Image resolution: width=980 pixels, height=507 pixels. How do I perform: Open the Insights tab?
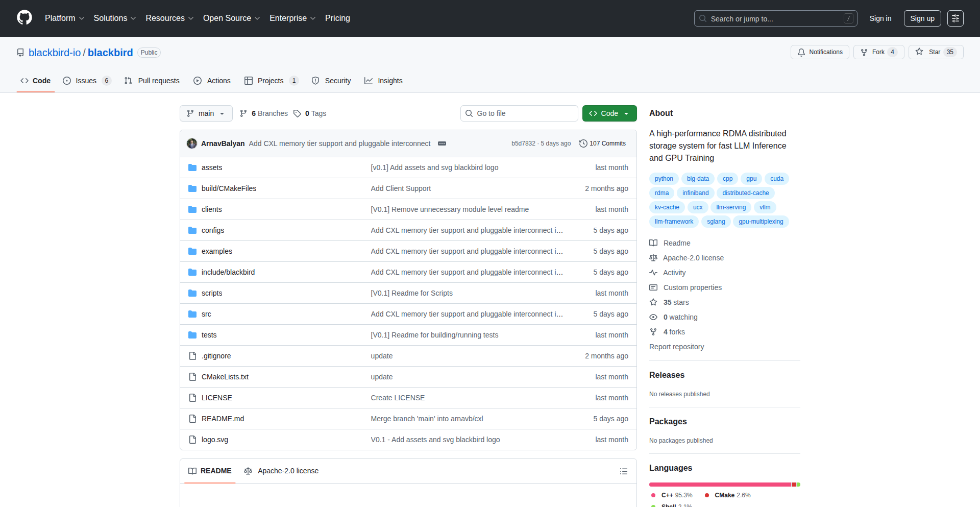click(x=383, y=81)
